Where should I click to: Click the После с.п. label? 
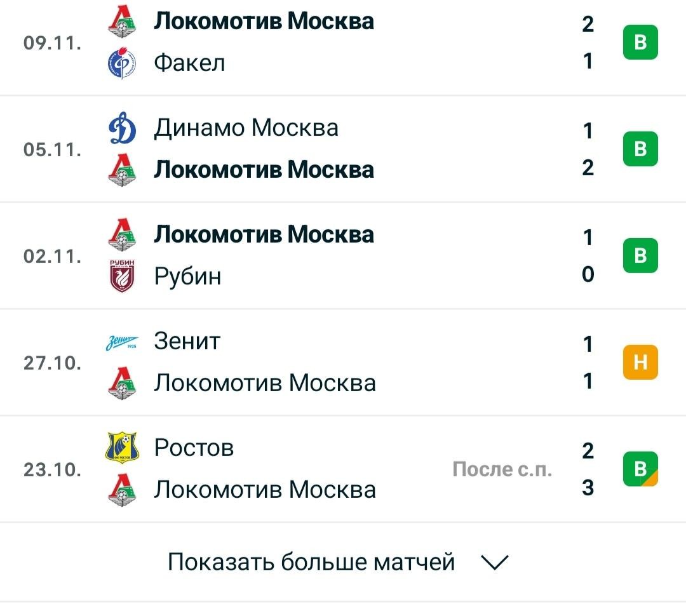coord(502,469)
